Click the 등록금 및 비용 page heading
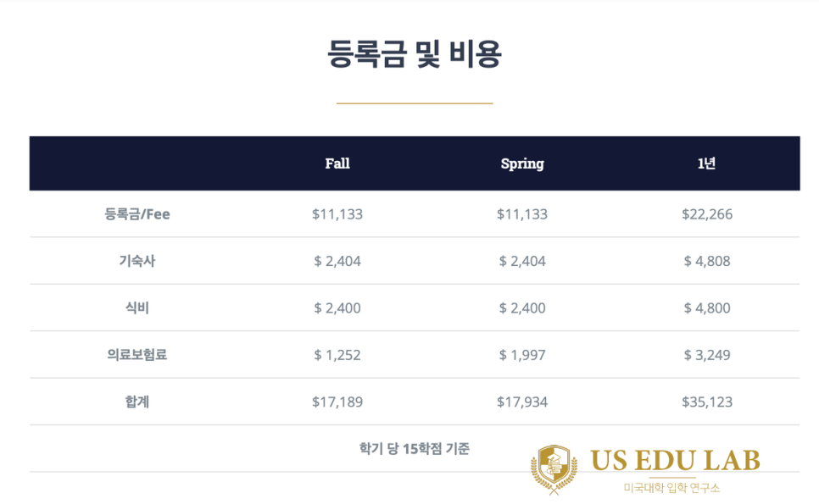The image size is (819, 504). click(415, 53)
